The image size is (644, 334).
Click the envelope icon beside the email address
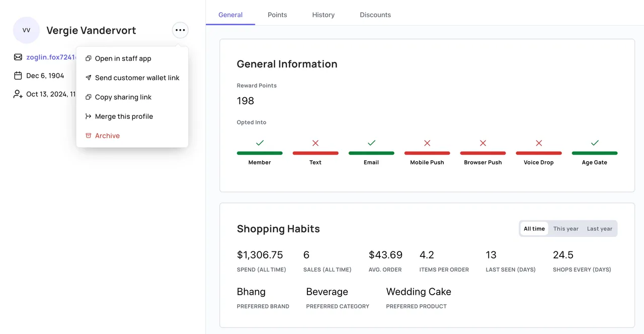17,57
